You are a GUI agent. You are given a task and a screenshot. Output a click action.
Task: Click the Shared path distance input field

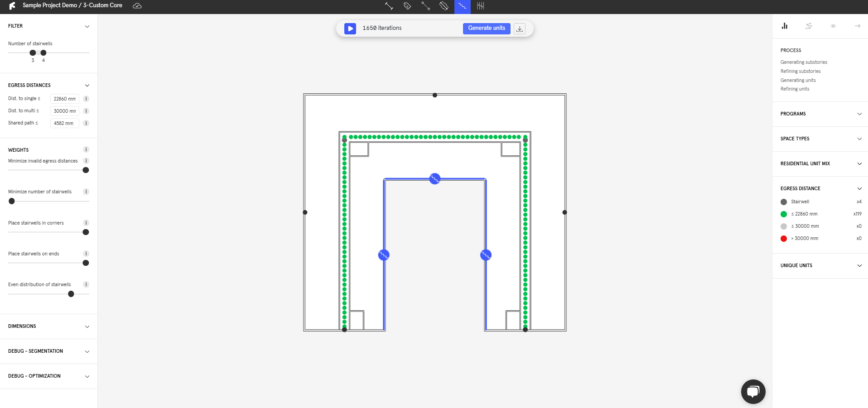tap(64, 123)
